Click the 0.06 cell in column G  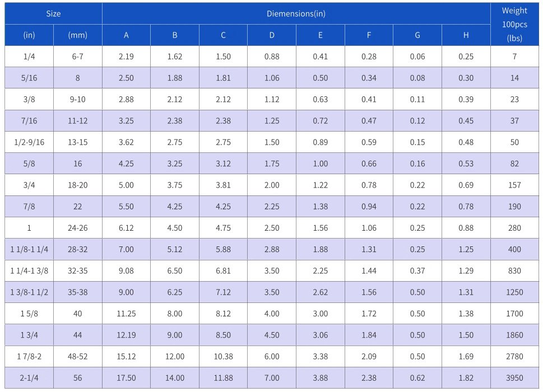click(417, 57)
